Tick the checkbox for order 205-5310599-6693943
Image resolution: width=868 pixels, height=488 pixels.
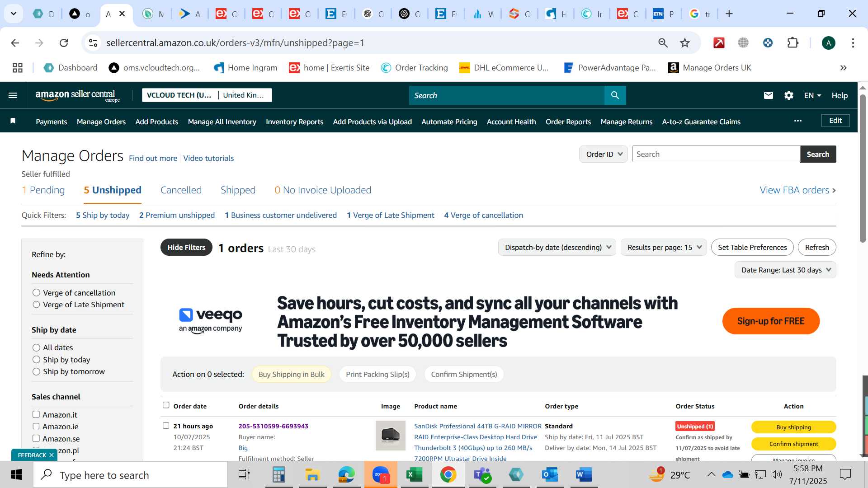[166, 426]
